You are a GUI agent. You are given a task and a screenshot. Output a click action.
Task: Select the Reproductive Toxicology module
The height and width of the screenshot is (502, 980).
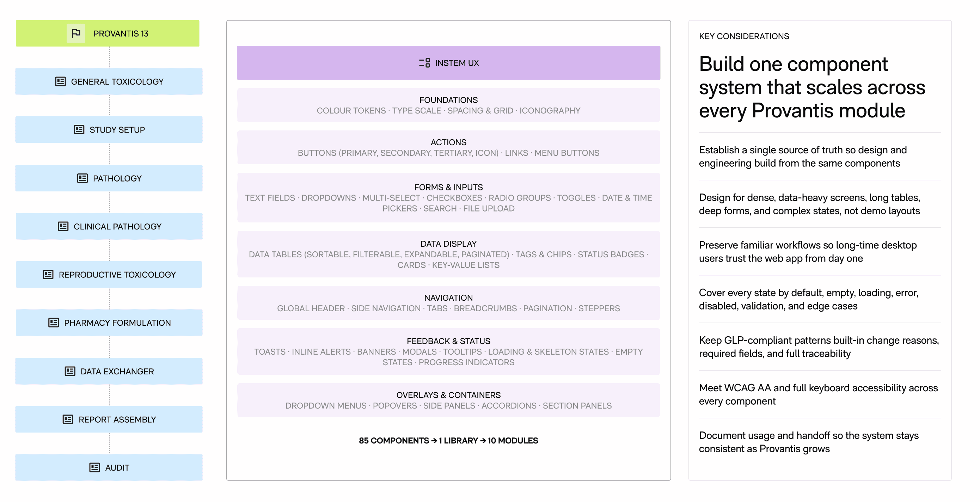point(109,275)
